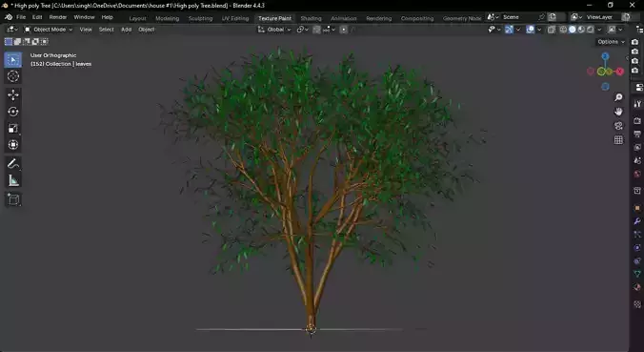Open the Scene properties tab icon
This screenshot has height=352, width=644.
point(637,160)
